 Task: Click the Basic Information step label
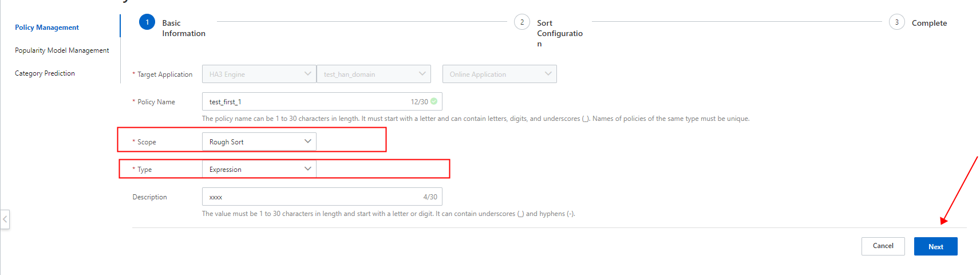pyautogui.click(x=183, y=28)
